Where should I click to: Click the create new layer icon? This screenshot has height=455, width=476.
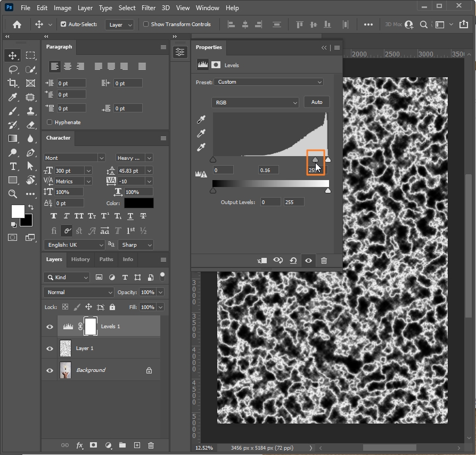point(137,445)
